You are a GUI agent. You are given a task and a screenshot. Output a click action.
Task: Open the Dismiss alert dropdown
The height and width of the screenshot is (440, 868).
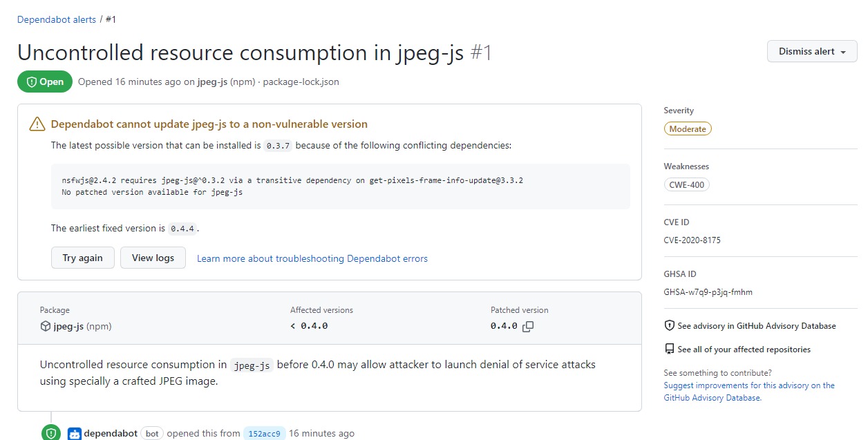(x=812, y=51)
